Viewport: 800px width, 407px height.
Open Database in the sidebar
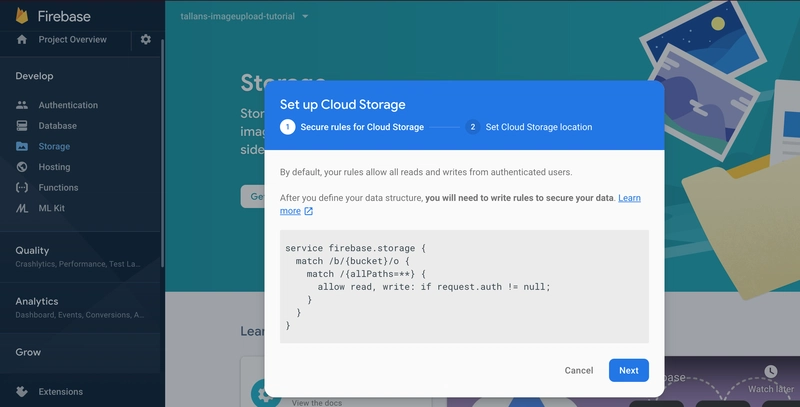click(x=58, y=125)
